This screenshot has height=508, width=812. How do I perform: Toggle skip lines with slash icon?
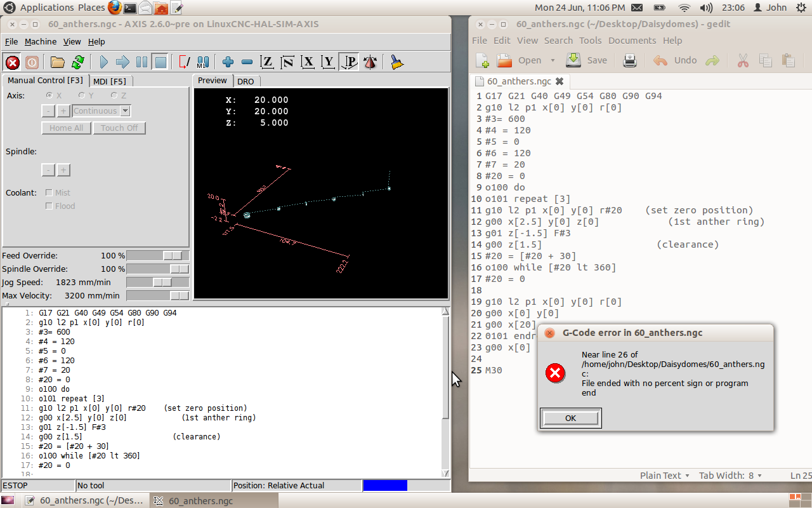pyautogui.click(x=184, y=62)
